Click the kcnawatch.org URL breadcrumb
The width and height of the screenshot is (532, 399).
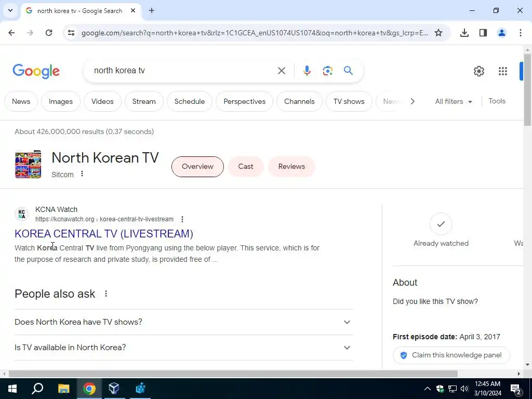point(104,219)
